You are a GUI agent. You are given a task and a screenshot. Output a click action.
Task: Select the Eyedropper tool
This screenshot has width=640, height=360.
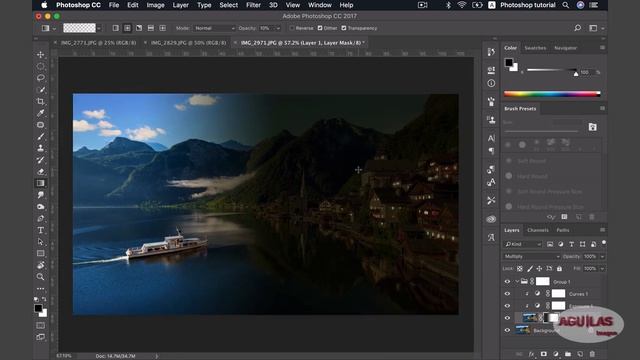click(40, 113)
